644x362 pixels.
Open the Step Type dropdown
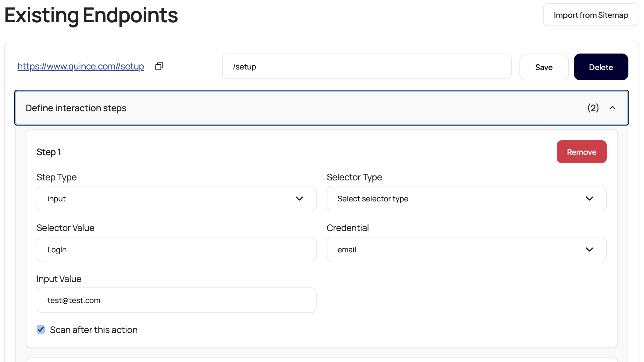[x=176, y=199]
